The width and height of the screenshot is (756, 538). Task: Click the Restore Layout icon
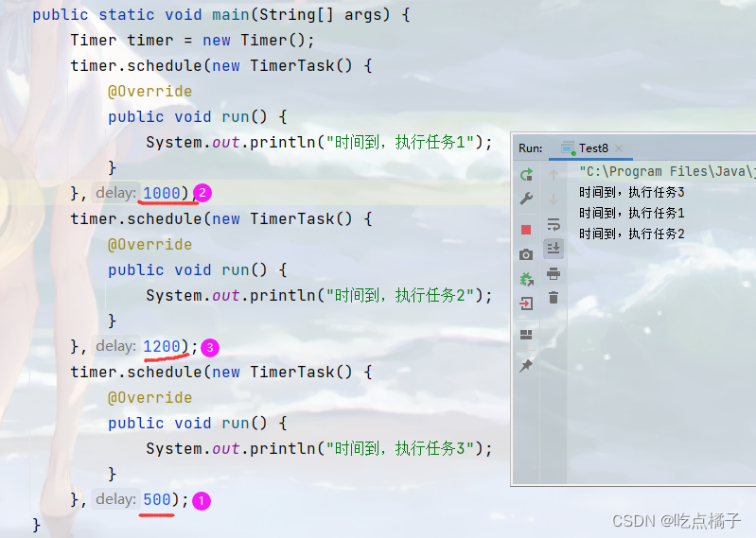coord(526,335)
